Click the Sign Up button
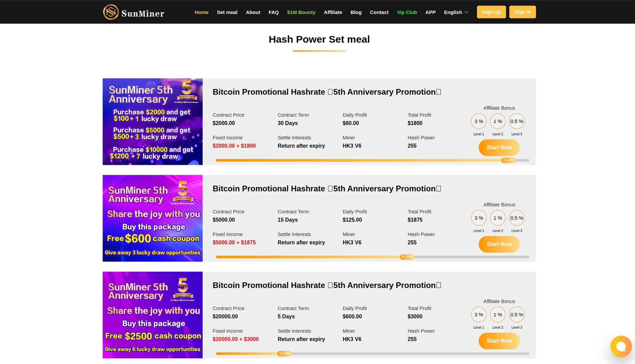The width and height of the screenshot is (635, 364). tap(491, 12)
